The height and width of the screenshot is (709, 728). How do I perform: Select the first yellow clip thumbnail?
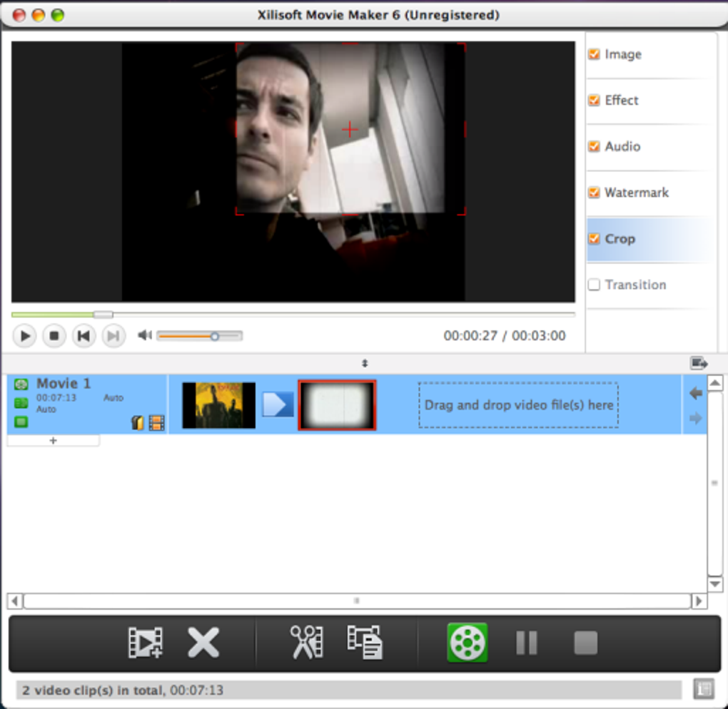(x=218, y=405)
